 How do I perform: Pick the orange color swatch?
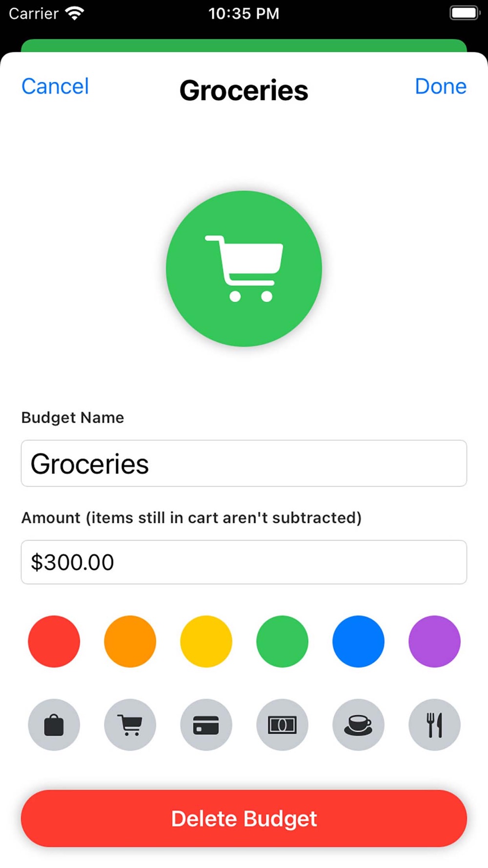tap(130, 641)
